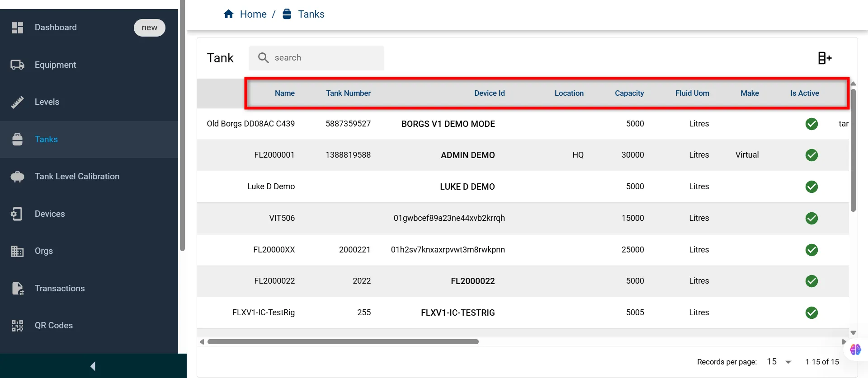Go to Home via breadcrumb link

pyautogui.click(x=253, y=14)
